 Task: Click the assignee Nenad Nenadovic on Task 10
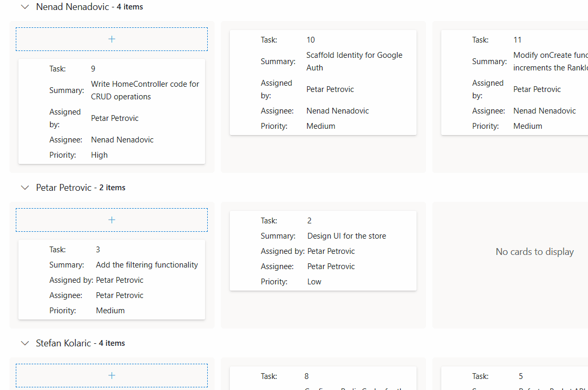pyautogui.click(x=338, y=110)
